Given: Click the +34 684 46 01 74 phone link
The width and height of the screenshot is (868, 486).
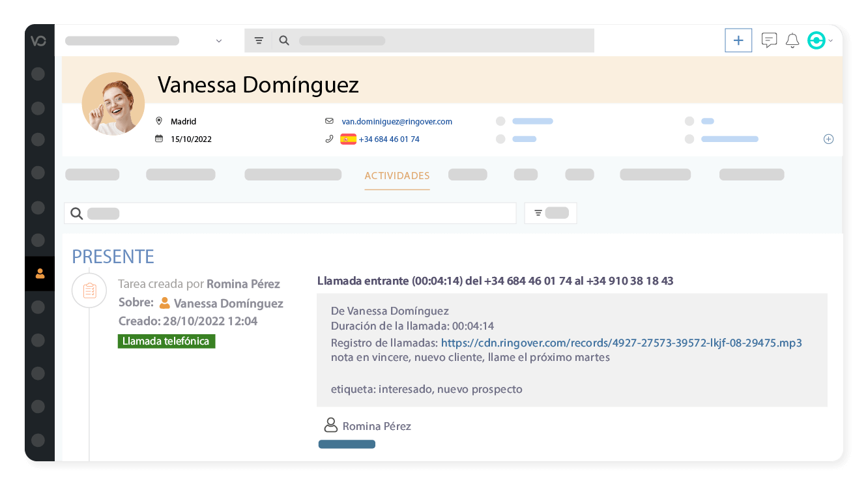Looking at the screenshot, I should pyautogui.click(x=389, y=139).
